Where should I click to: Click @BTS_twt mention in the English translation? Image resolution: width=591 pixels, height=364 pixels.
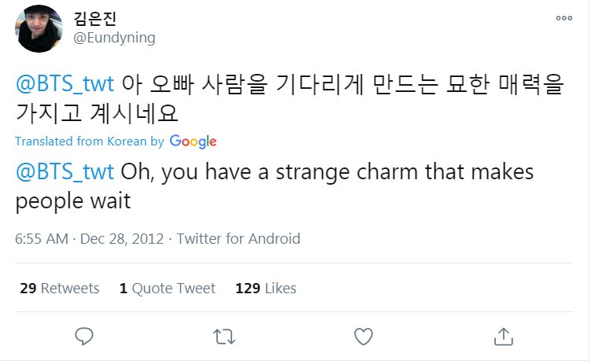(x=65, y=171)
